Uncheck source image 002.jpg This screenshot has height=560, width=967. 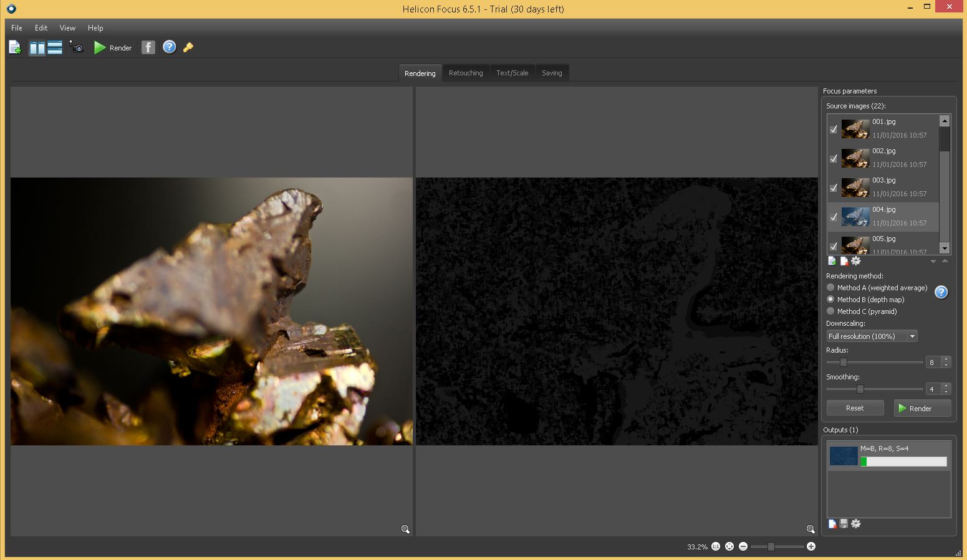click(834, 159)
